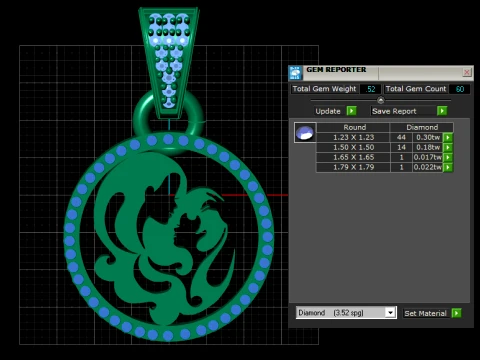Viewport: 480px width, 360px height.
Task: Click the Update green arrow button
Action: (351, 111)
